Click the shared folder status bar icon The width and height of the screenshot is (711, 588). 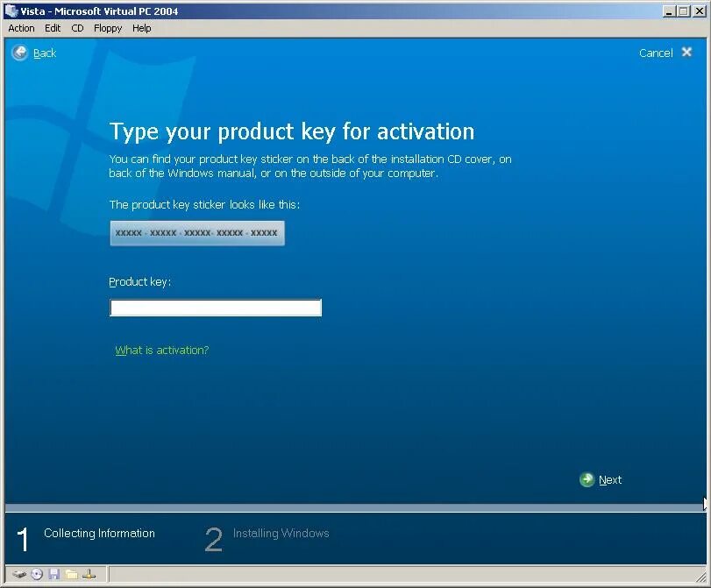pyautogui.click(x=71, y=574)
